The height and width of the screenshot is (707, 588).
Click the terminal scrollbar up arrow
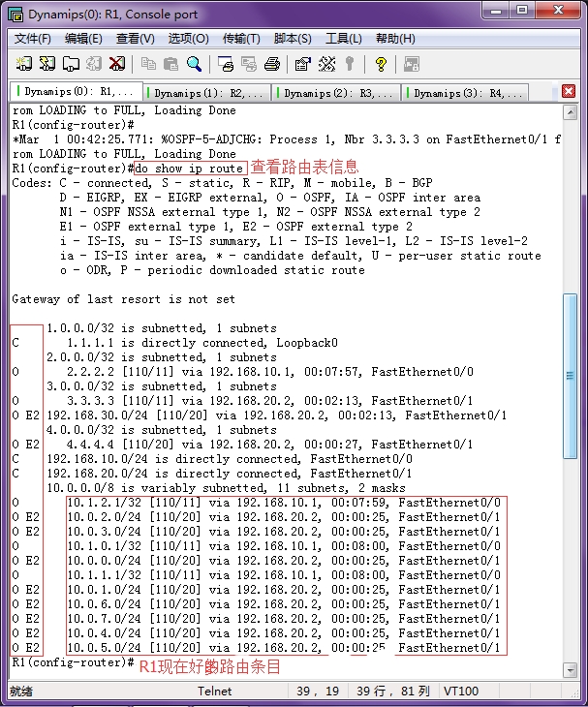tap(570, 112)
